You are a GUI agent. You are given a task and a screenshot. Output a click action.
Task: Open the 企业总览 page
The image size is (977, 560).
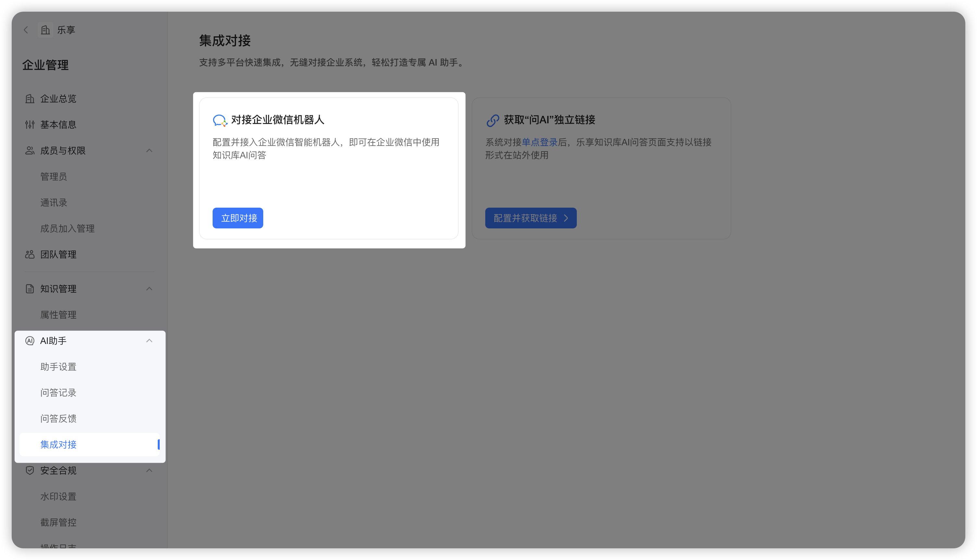[89, 99]
